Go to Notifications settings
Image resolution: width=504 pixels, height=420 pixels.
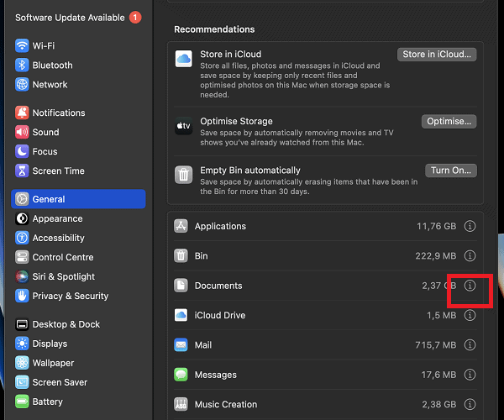[x=58, y=113]
